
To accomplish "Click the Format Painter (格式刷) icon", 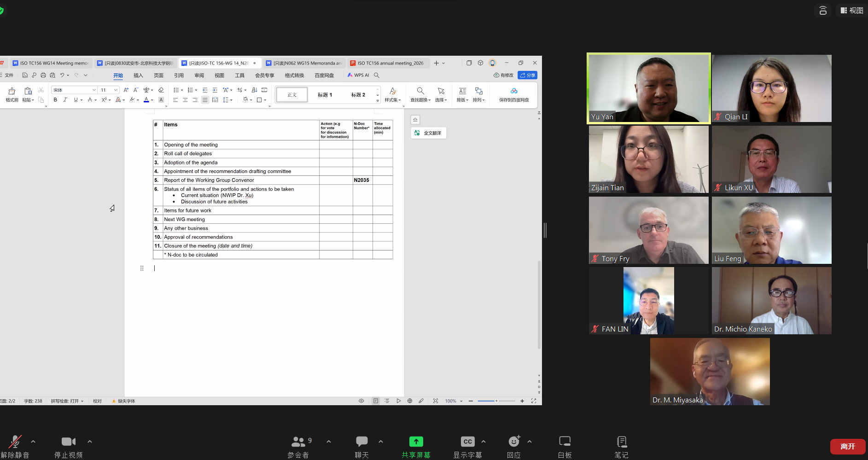I will [x=12, y=91].
